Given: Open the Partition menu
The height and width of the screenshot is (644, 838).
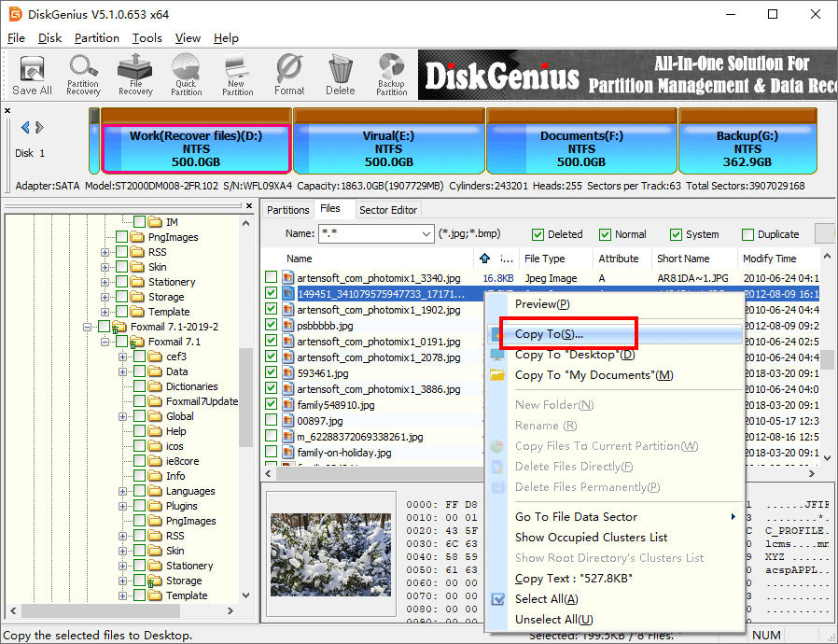Looking at the screenshot, I should (x=97, y=38).
